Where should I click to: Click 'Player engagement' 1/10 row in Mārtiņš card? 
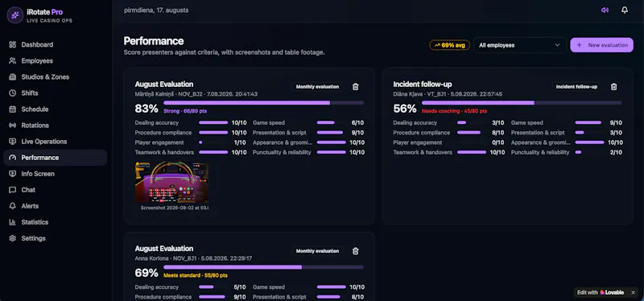coord(191,142)
